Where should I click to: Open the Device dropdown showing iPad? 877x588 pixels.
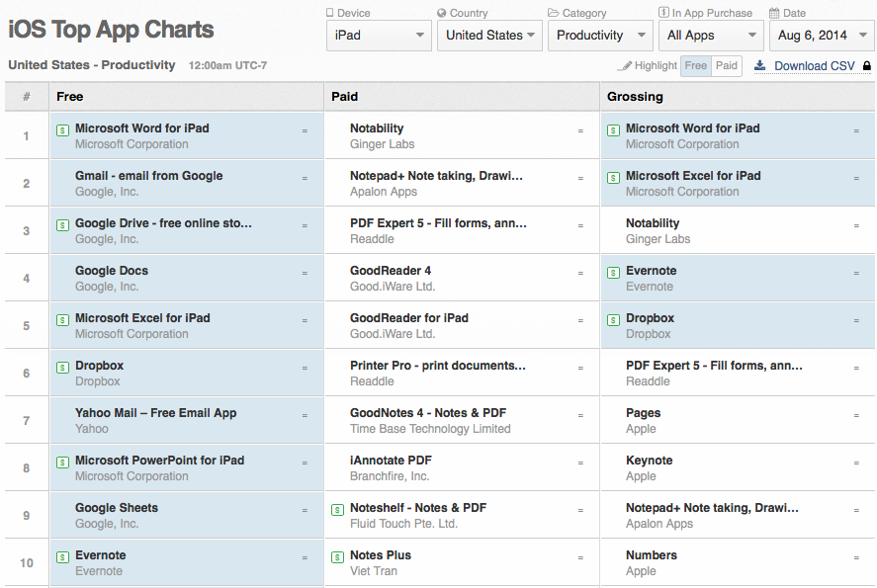click(379, 36)
